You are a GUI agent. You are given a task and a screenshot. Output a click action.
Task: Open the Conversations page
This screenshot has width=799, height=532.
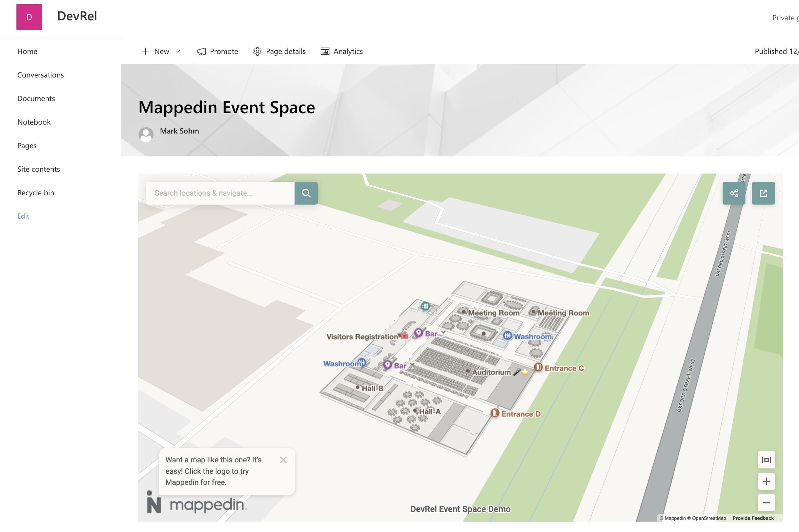[x=40, y=75]
